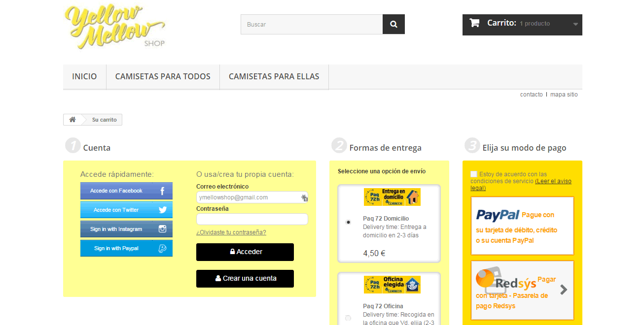Click the Paq 72h Entrega en domicilio logo
The height and width of the screenshot is (325, 644).
(392, 196)
